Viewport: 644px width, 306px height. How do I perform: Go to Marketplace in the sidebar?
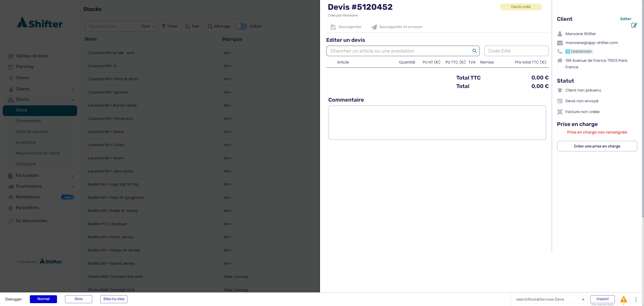28,197
